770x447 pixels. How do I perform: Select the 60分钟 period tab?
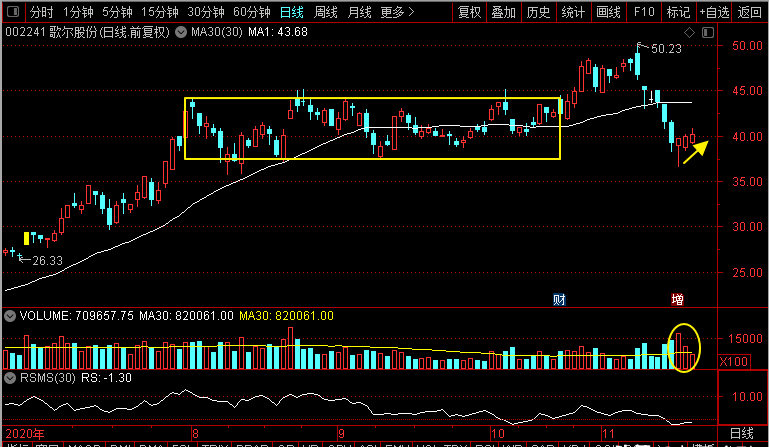(x=251, y=13)
